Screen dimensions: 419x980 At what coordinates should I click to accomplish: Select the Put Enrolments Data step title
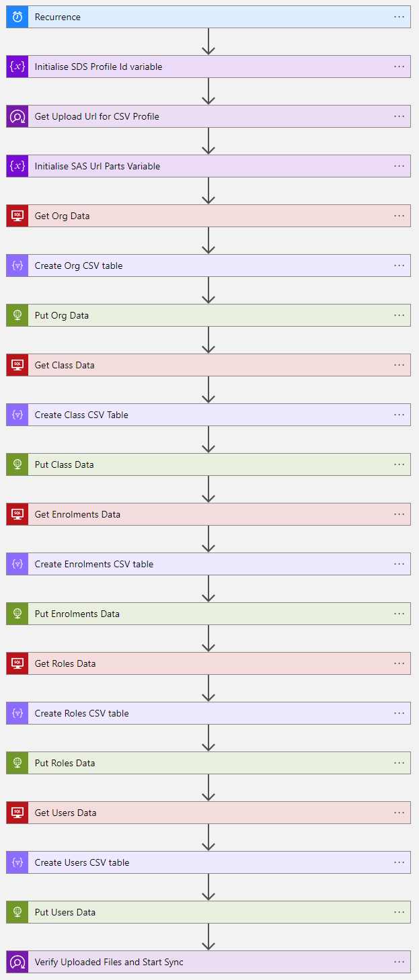77,614
